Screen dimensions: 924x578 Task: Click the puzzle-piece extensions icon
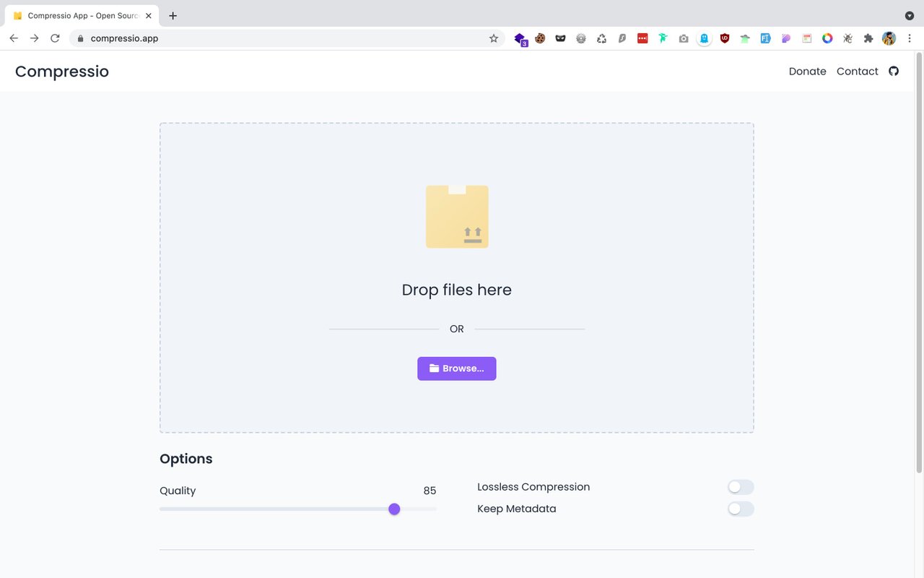tap(868, 38)
